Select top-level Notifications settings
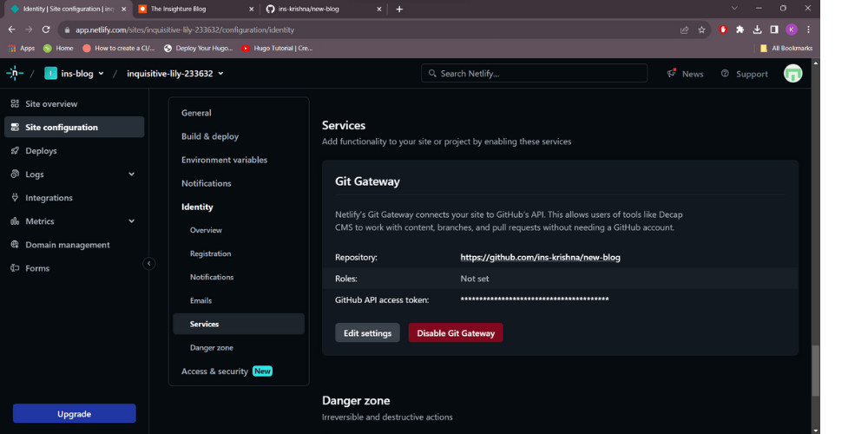The width and height of the screenshot is (868, 434). [207, 183]
